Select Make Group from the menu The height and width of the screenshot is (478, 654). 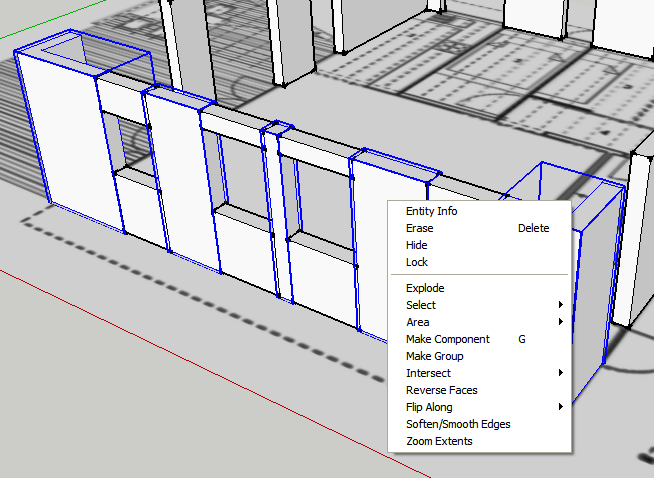tap(434, 356)
